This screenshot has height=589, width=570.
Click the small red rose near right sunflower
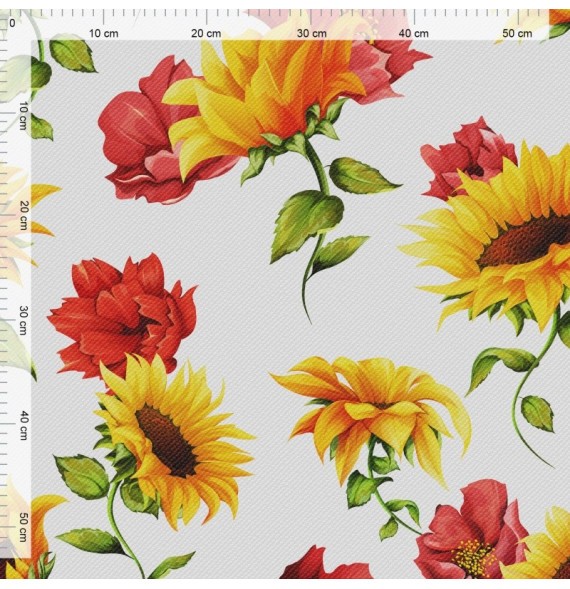468,158
